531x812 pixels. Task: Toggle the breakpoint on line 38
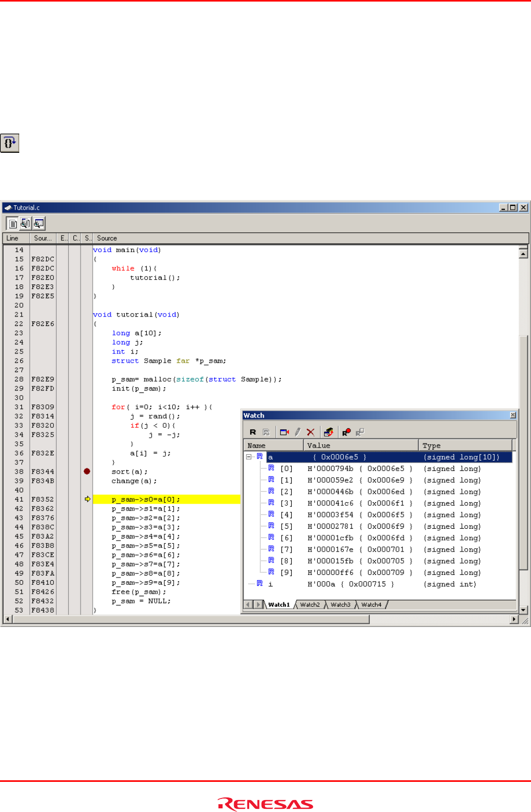pyautogui.click(x=87, y=472)
